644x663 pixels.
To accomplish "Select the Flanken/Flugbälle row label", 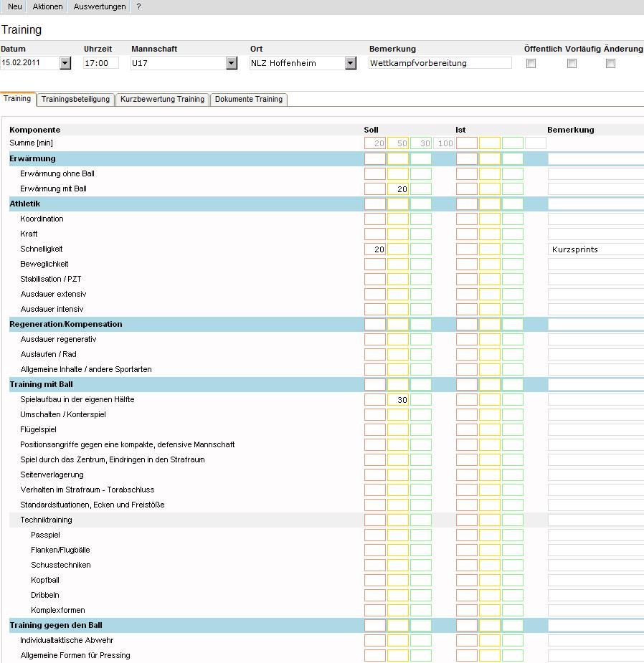I will 60,550.
